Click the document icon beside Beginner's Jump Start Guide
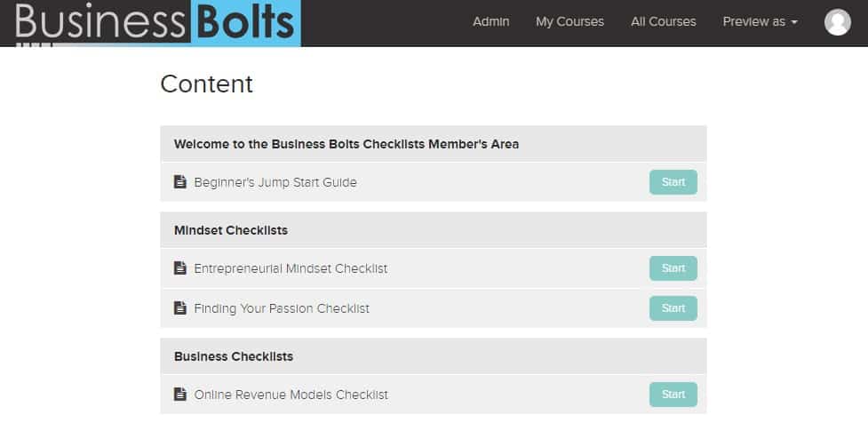Screen dimensions: 868x423 point(180,182)
